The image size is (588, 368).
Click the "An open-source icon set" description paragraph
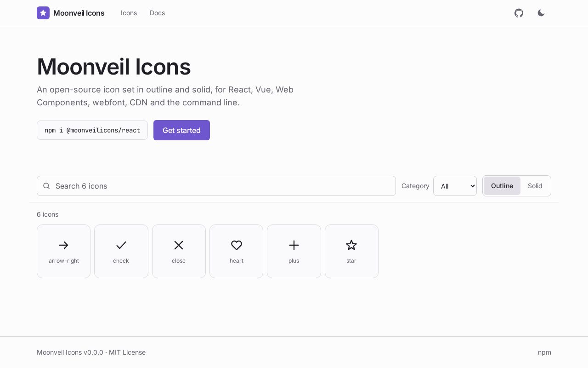coord(165,96)
